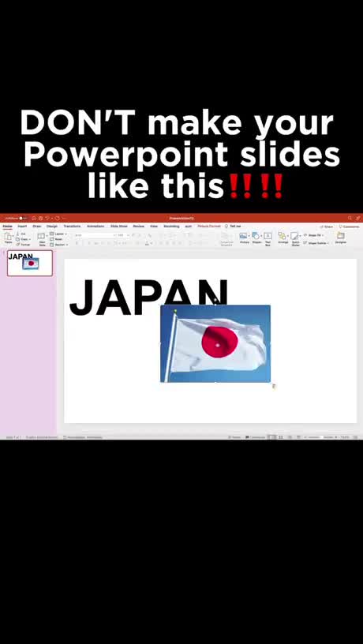Click the Bold formatting icon
Viewport: 363px width, 644px height.
77,243
